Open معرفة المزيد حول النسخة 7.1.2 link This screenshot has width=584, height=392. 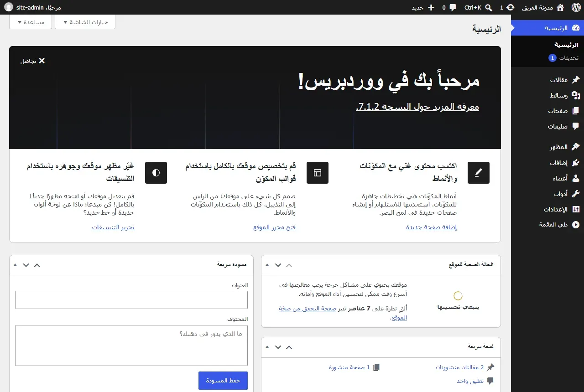[x=417, y=107]
